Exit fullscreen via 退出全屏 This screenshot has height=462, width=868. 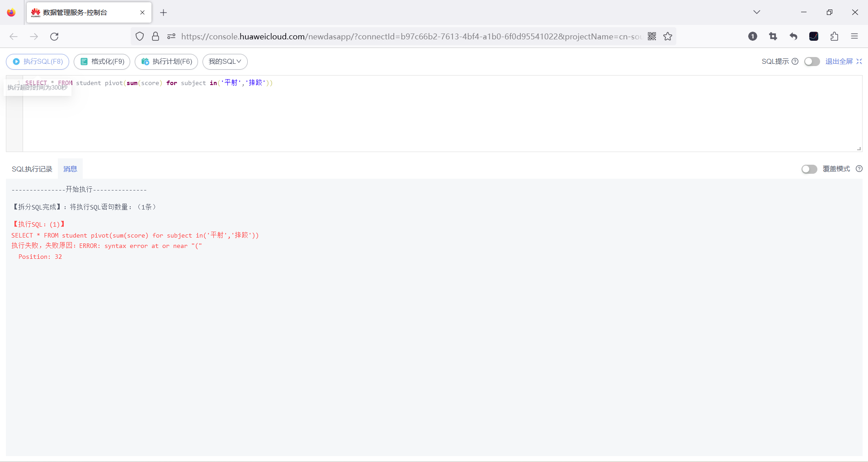point(844,62)
